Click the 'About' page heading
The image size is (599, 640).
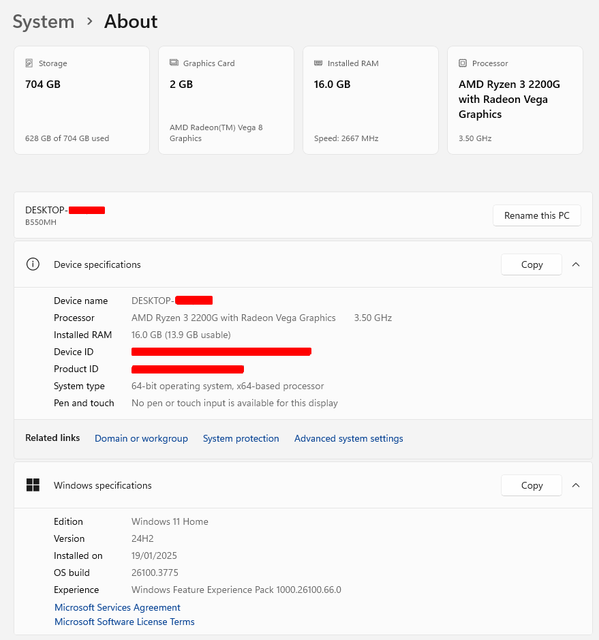131,22
